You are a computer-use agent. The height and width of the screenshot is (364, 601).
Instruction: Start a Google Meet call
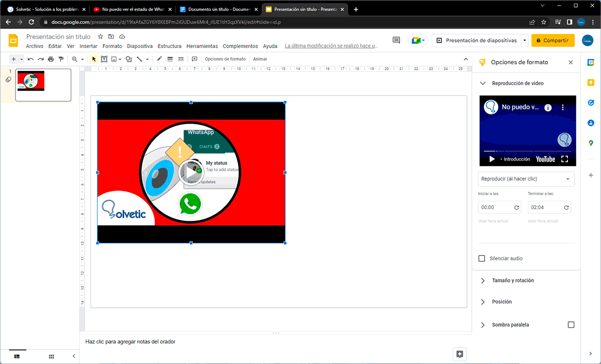click(417, 41)
